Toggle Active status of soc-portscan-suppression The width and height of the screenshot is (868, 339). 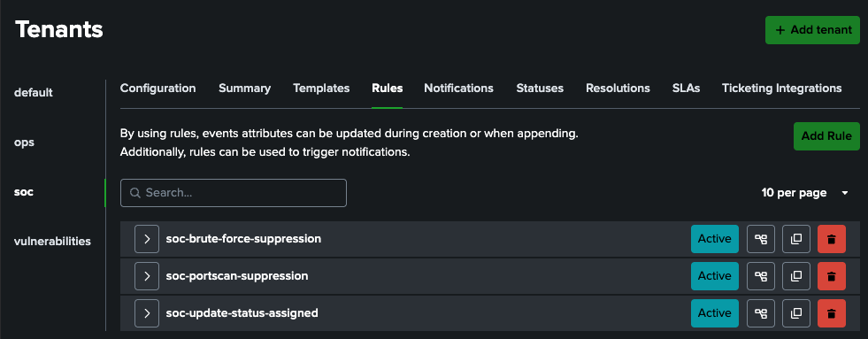[x=715, y=276]
